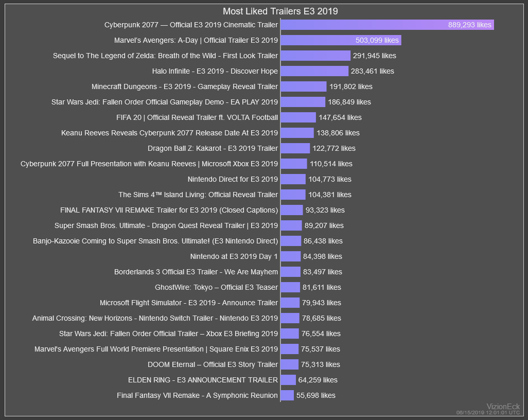Select the 147,654 likes value

click(340, 117)
